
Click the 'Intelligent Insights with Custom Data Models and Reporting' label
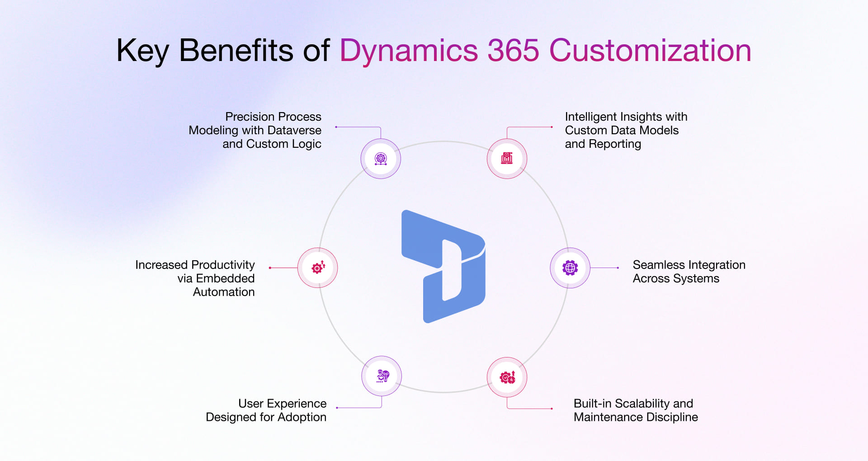pos(626,130)
